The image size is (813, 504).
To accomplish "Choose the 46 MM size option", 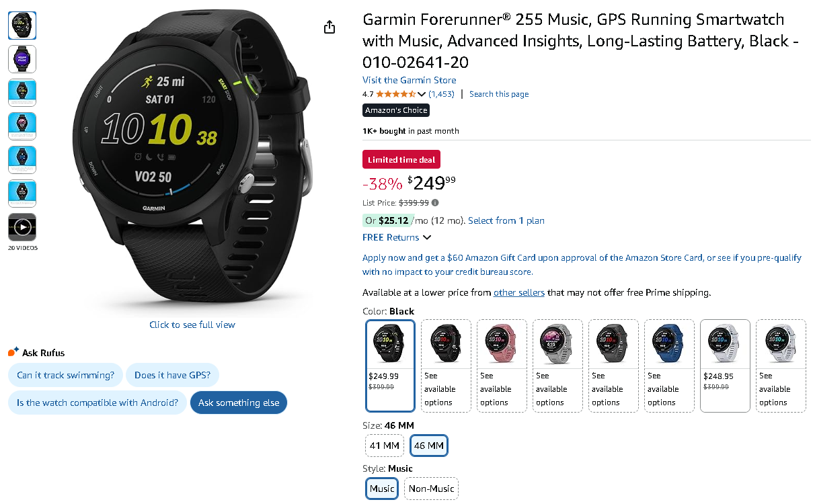I will 428,446.
